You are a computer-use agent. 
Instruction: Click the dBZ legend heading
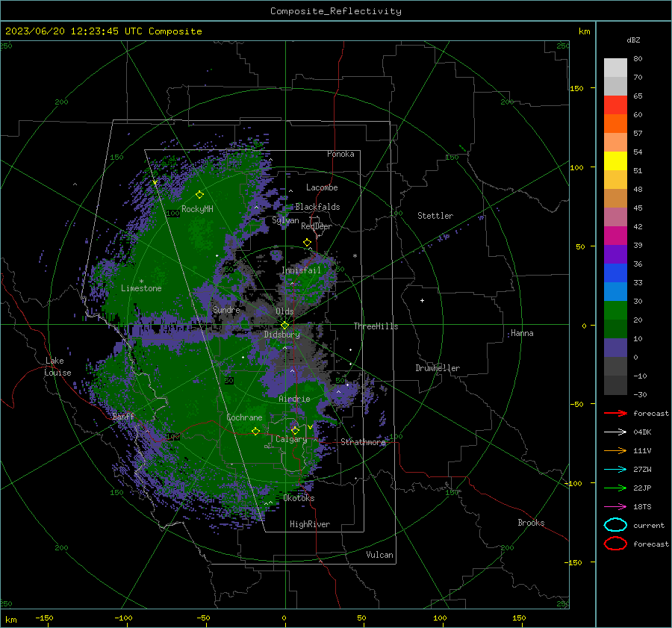[633, 40]
